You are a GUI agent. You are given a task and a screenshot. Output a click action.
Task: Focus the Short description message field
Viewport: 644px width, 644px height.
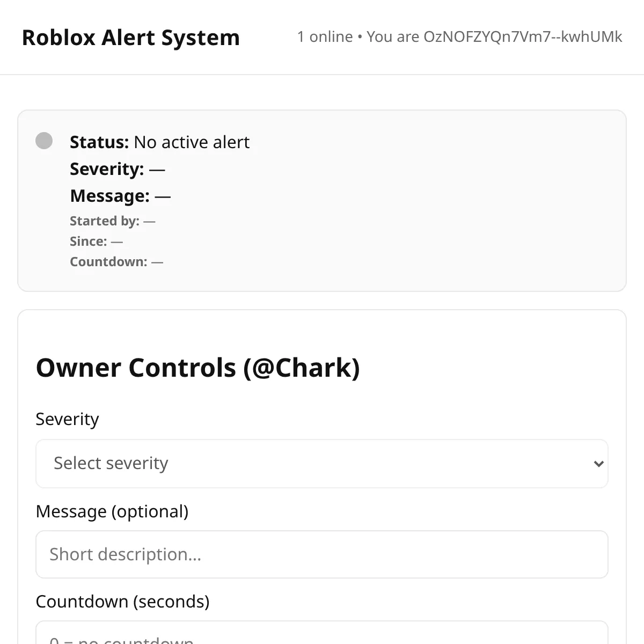(322, 554)
